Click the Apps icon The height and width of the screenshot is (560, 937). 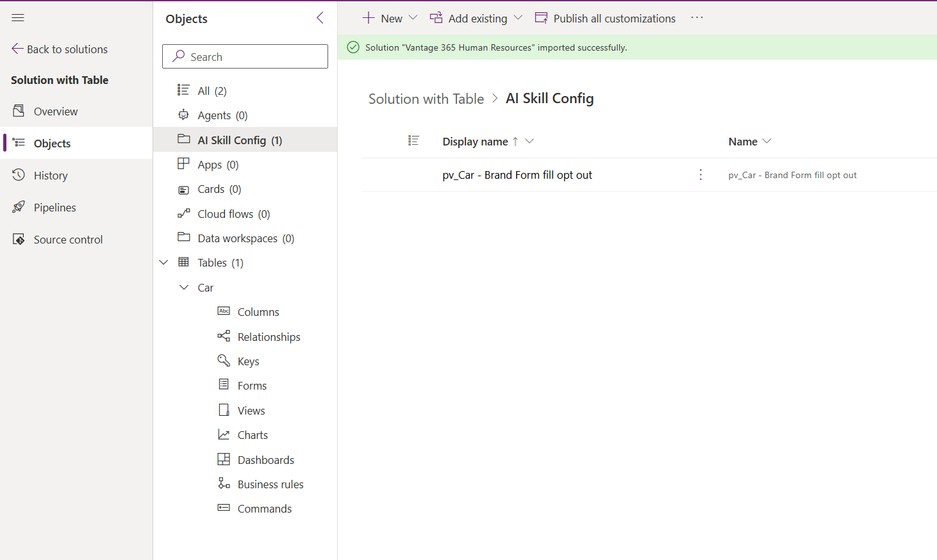tap(183, 163)
